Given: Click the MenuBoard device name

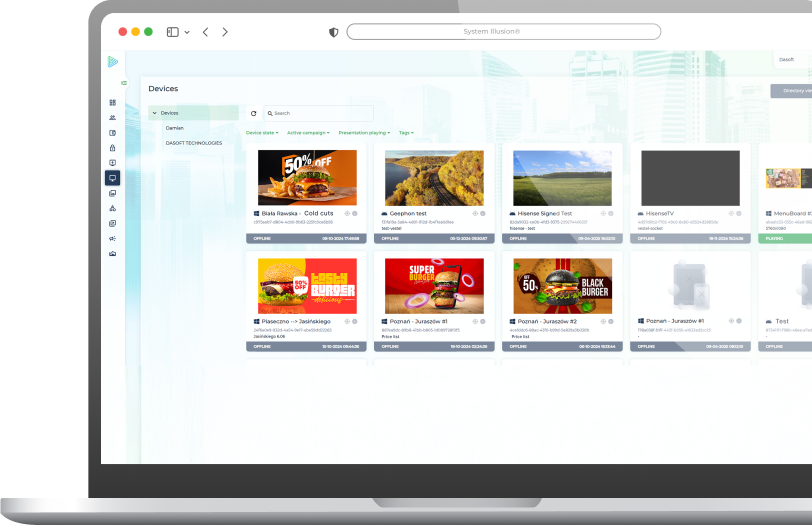Looking at the screenshot, I should 792,213.
